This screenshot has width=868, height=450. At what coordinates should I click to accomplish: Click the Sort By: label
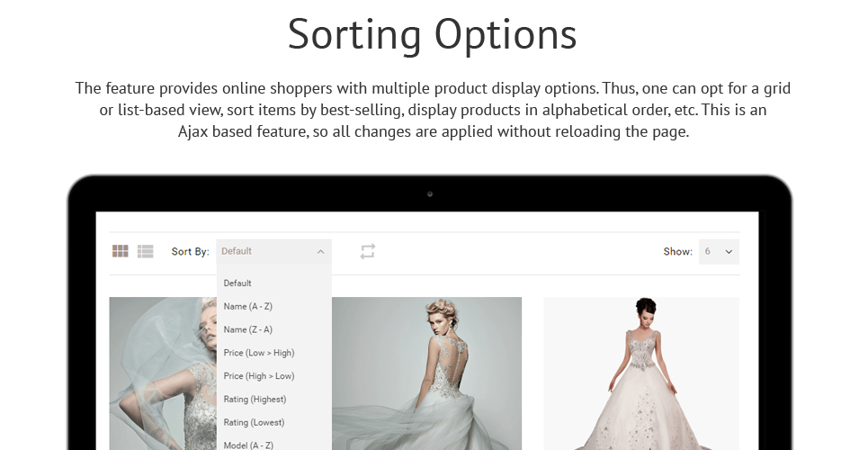coord(191,252)
